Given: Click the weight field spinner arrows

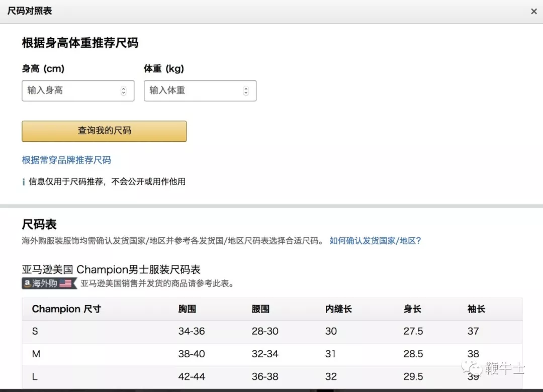Looking at the screenshot, I should (246, 91).
